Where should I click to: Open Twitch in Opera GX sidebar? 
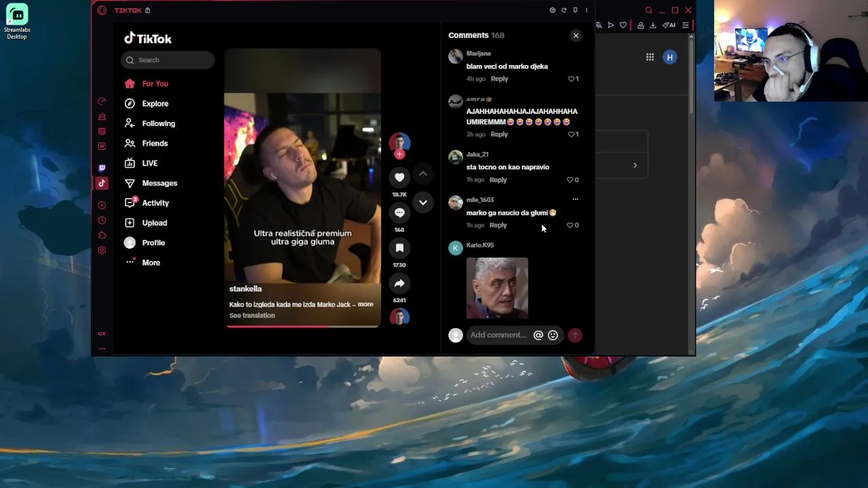[x=102, y=168]
